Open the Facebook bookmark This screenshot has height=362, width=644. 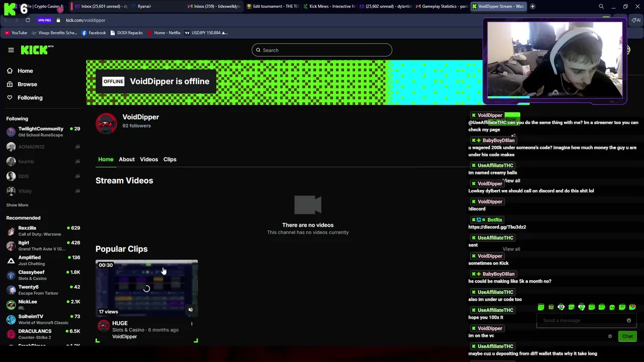(94, 33)
